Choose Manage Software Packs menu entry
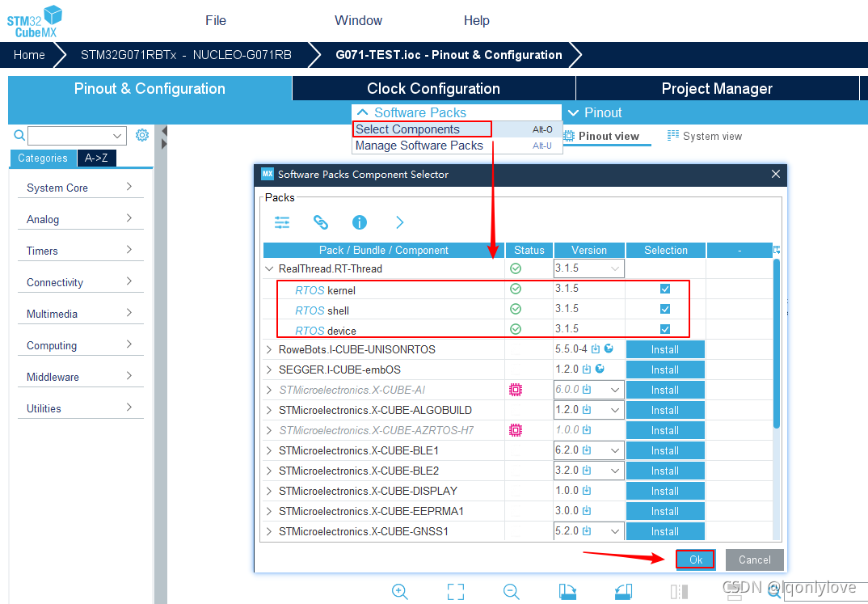This screenshot has width=868, height=604. pyautogui.click(x=457, y=145)
